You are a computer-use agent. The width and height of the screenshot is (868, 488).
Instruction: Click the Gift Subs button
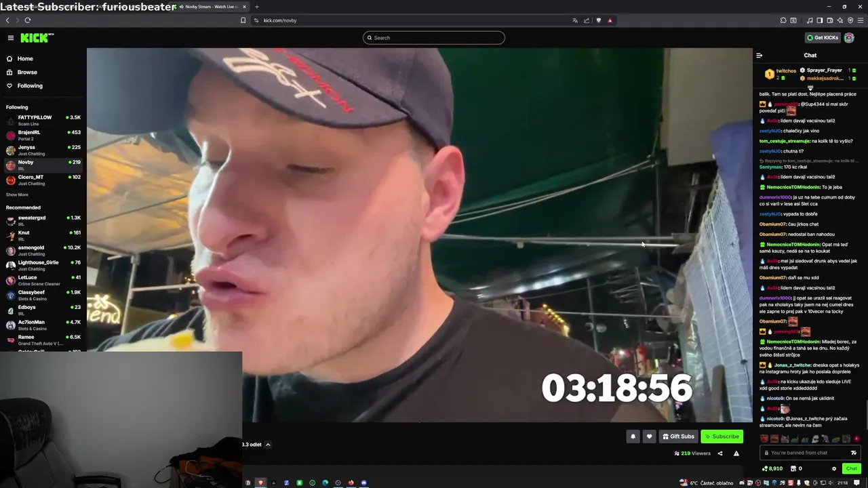coord(678,436)
